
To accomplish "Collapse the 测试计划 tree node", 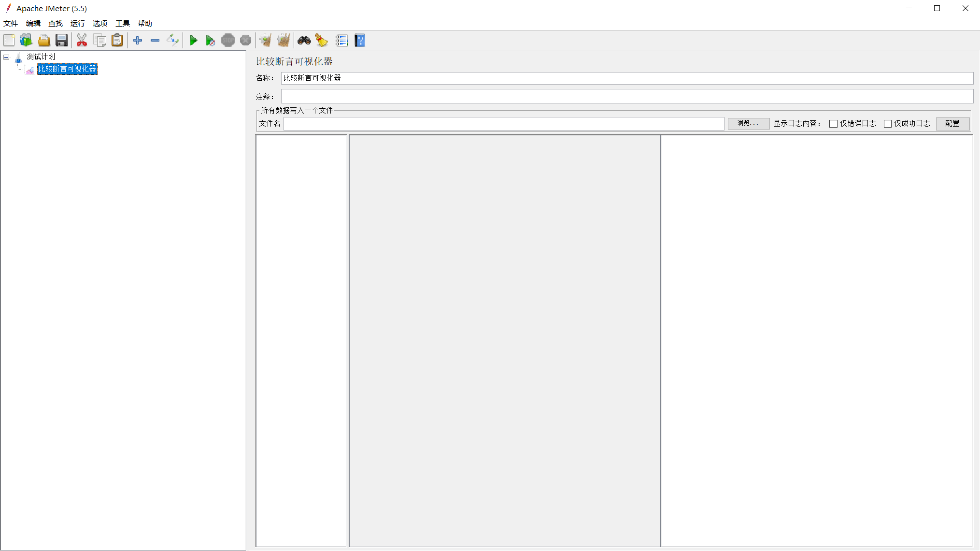I will pyautogui.click(x=6, y=58).
